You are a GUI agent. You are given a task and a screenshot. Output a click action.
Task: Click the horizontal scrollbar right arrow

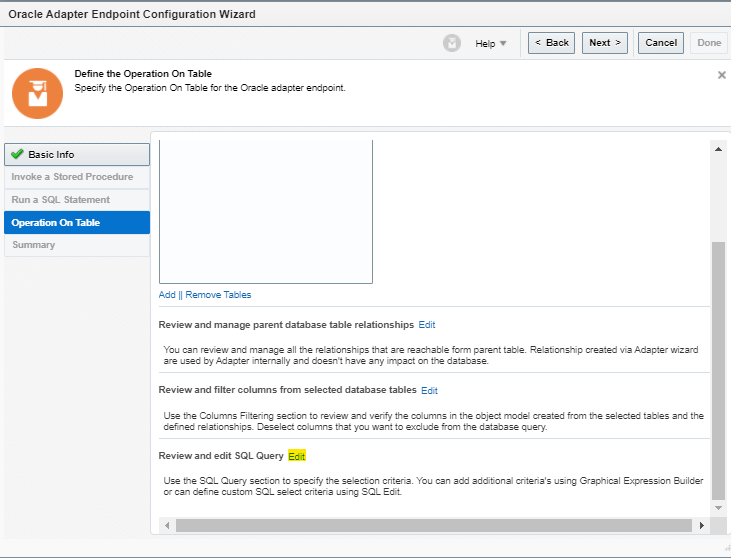tap(702, 525)
